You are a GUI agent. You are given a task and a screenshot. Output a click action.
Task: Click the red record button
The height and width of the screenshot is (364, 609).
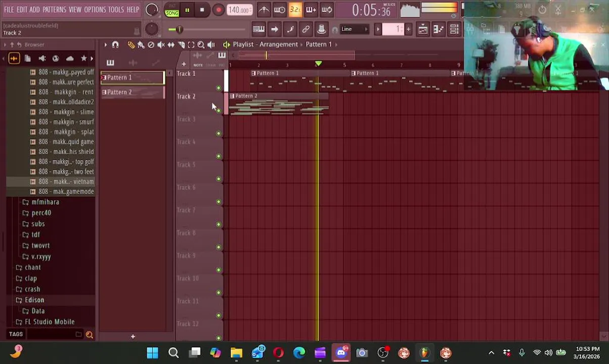pyautogui.click(x=218, y=10)
